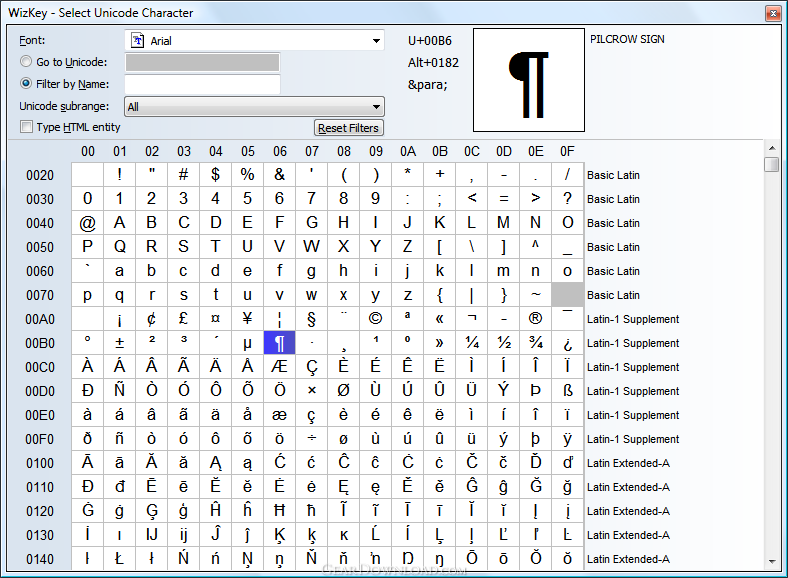Click the Alt+0182 key code text
The width and height of the screenshot is (788, 578).
[x=433, y=63]
